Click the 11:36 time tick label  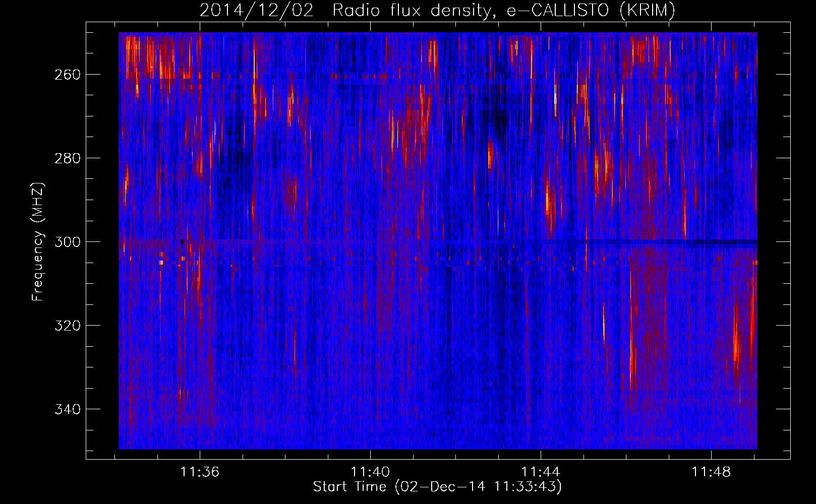200,472
